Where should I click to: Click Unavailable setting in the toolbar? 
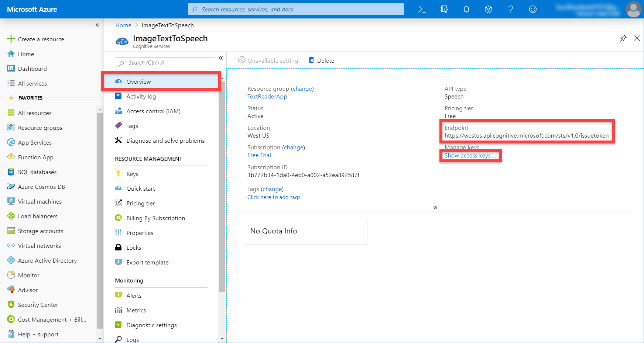(x=268, y=60)
